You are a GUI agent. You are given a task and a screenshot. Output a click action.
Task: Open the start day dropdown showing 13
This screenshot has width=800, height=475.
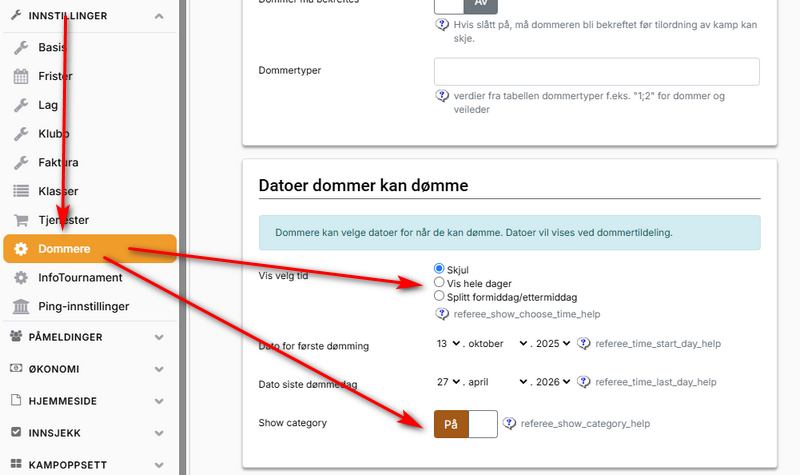(x=448, y=343)
